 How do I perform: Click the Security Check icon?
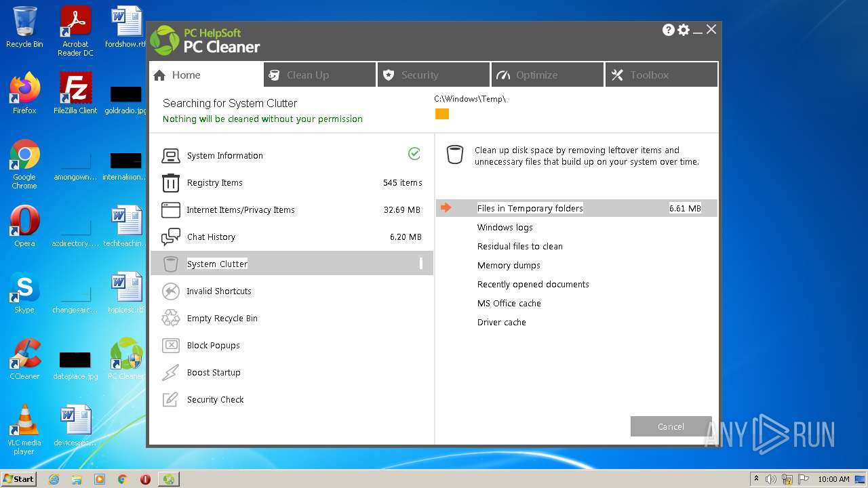click(x=170, y=400)
